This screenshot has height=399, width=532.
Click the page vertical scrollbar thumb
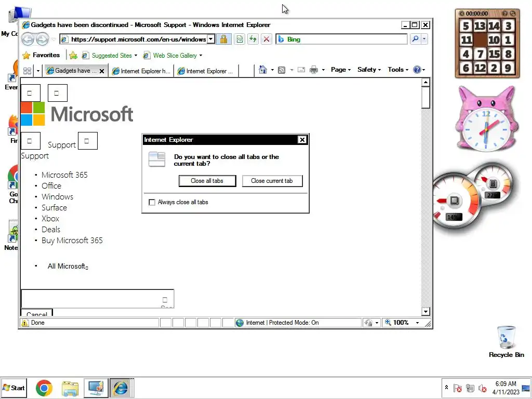[x=425, y=98]
